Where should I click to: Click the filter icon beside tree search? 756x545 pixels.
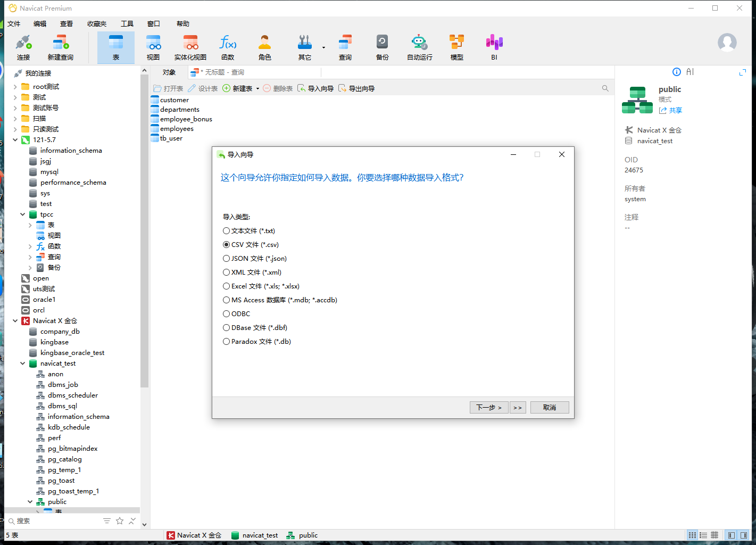click(x=107, y=521)
